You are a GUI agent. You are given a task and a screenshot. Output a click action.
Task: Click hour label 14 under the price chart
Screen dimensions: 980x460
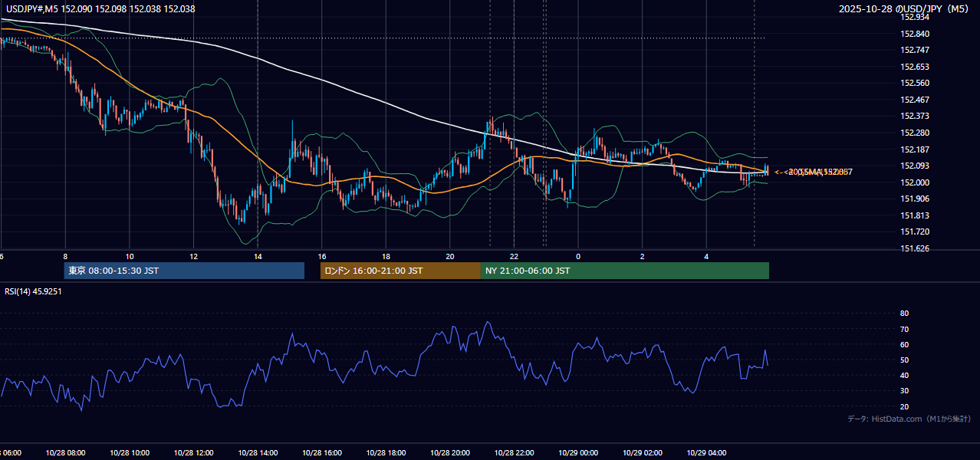258,256
